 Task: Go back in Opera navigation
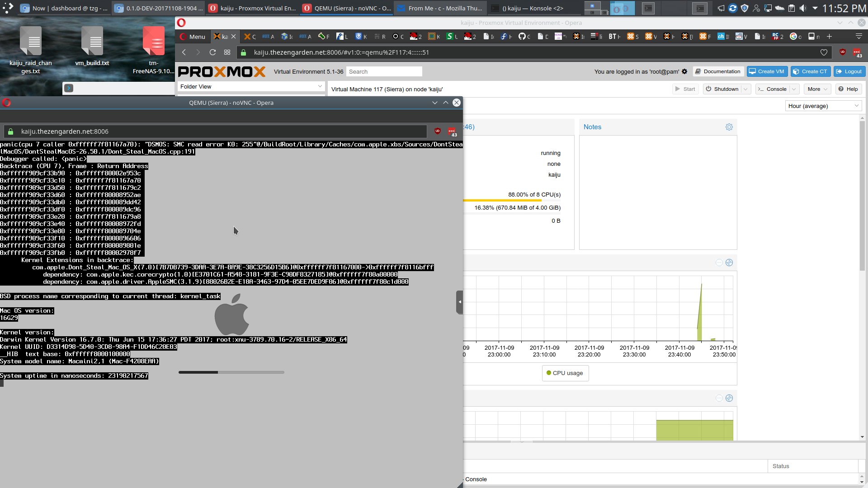tap(184, 52)
